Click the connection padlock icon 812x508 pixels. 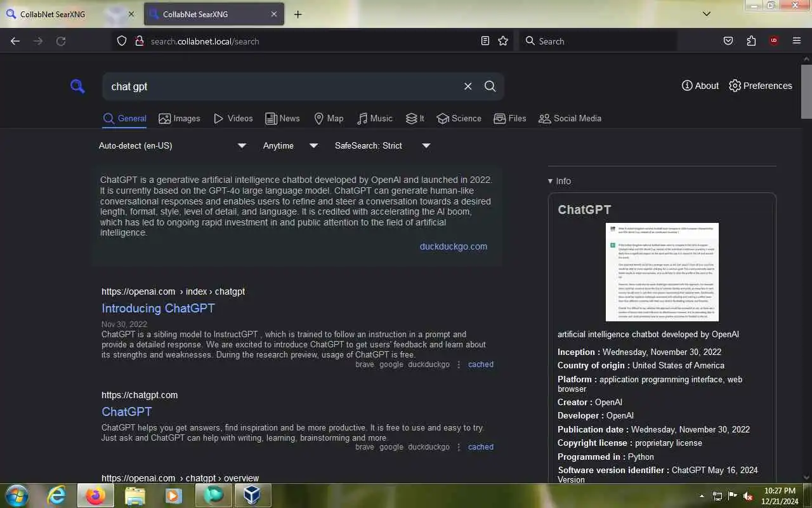[x=139, y=41]
